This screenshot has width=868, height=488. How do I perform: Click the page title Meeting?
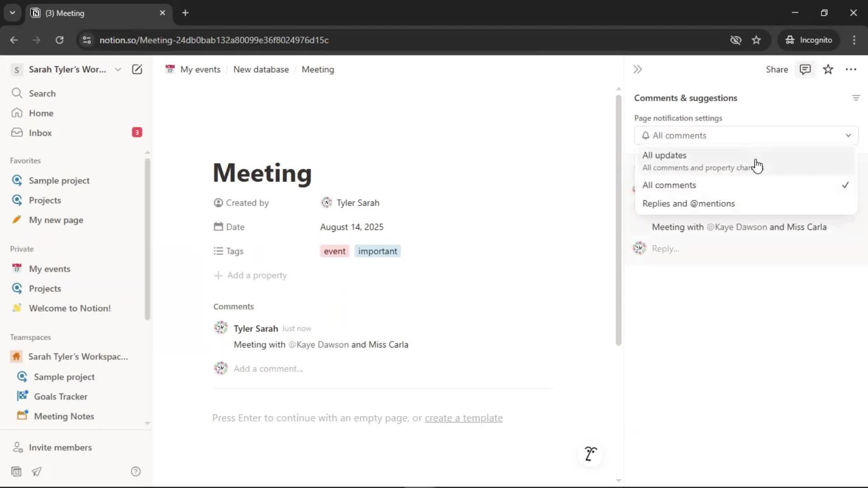[262, 173]
